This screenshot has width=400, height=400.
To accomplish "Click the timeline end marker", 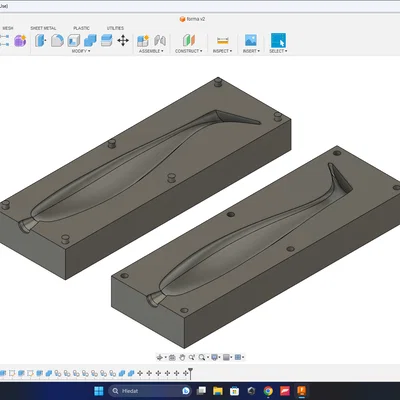I will (190, 374).
